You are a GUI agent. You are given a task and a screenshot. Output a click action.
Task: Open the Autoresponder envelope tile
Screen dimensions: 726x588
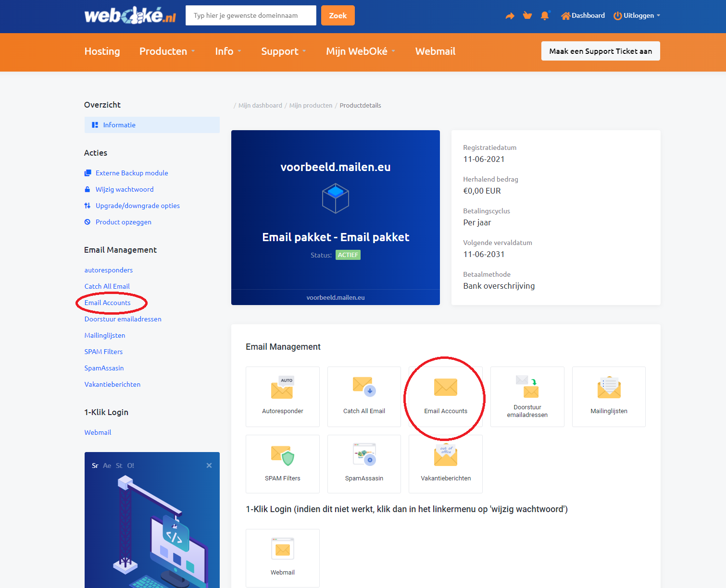click(x=282, y=396)
